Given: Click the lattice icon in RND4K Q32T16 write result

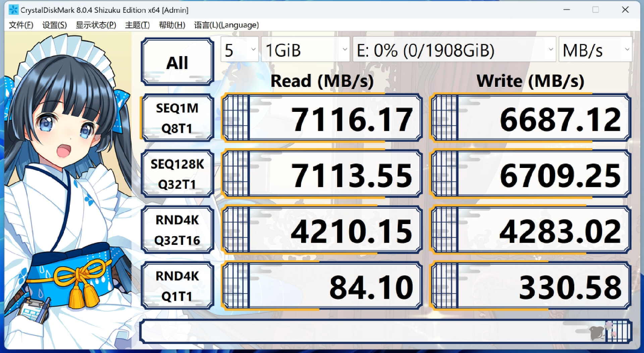Looking at the screenshot, I should click(445, 230).
